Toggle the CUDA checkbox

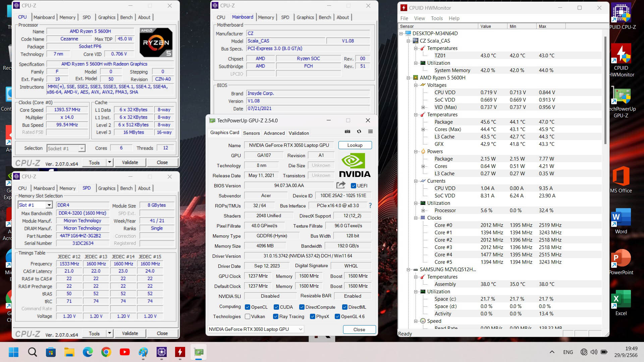point(276,307)
